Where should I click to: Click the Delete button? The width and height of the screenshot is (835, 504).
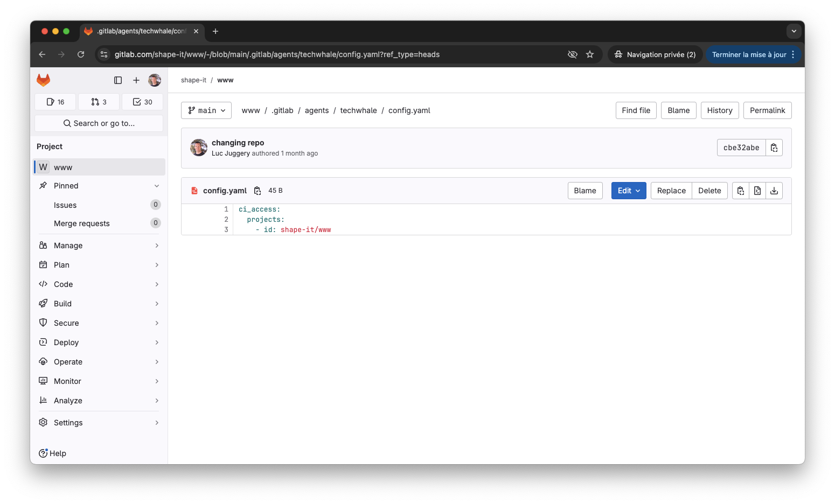point(709,191)
